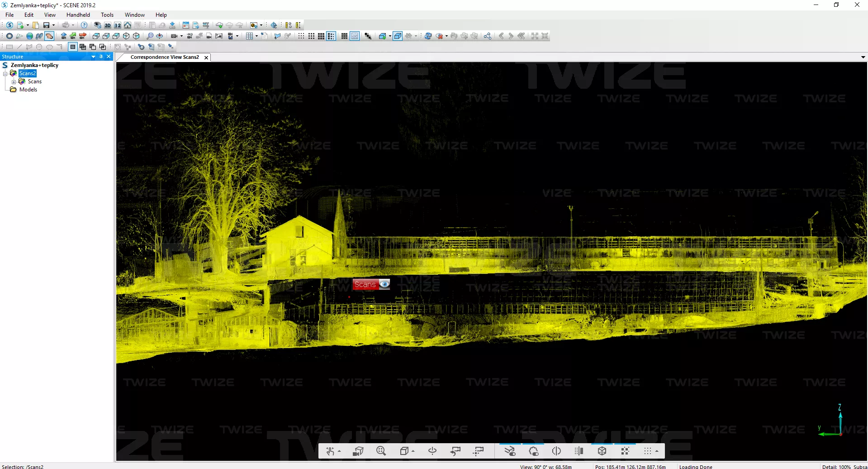Click the Help question mark icon

tap(84, 25)
